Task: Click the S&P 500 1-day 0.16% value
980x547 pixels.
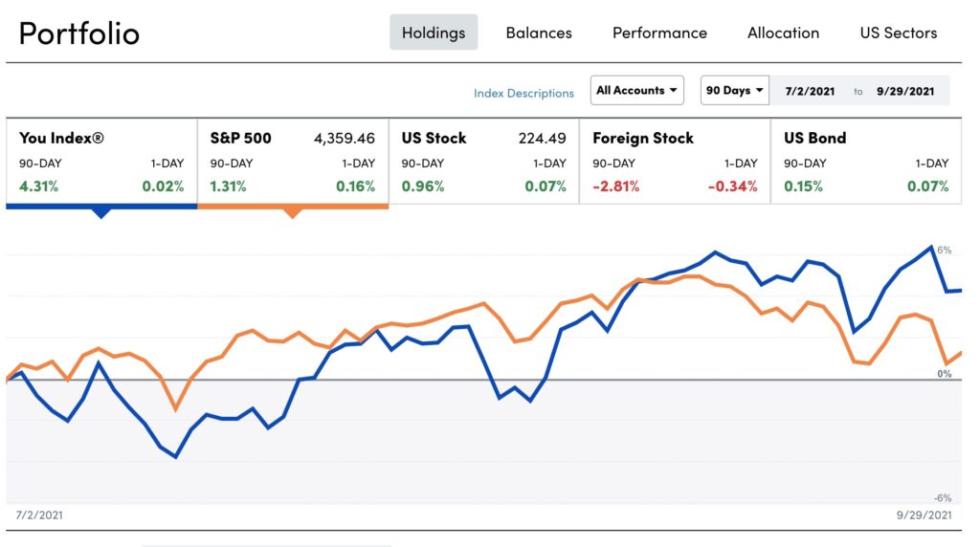Action: [x=355, y=186]
